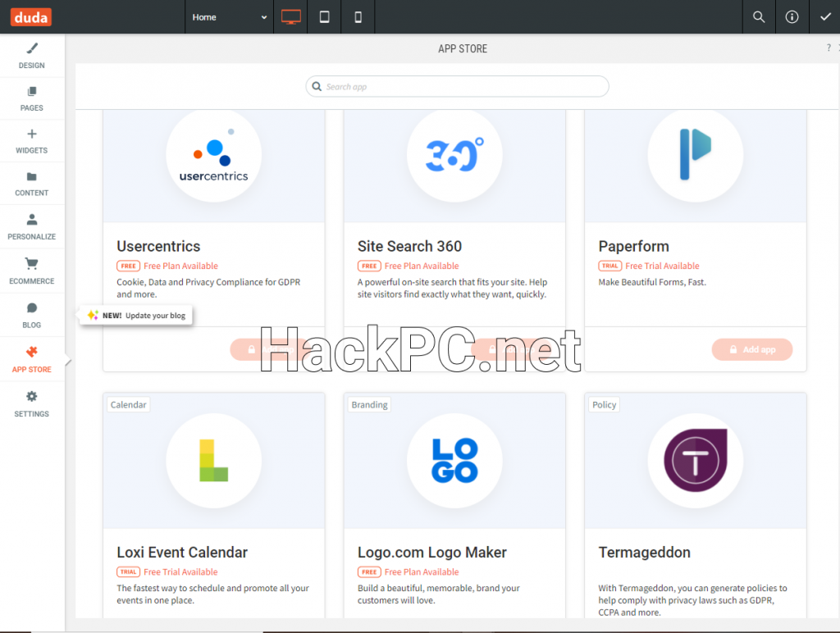Click the NEW! Update your blog tooltip

[137, 316]
